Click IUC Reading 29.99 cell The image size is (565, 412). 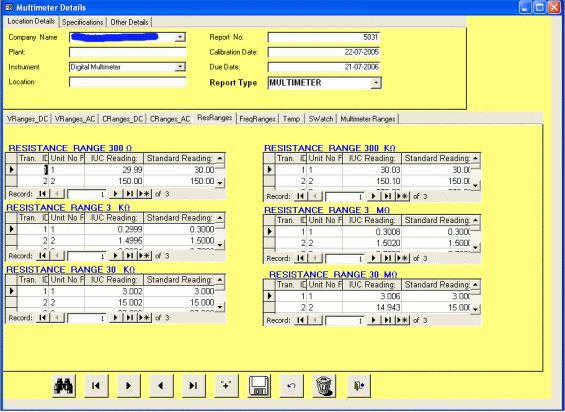point(114,170)
